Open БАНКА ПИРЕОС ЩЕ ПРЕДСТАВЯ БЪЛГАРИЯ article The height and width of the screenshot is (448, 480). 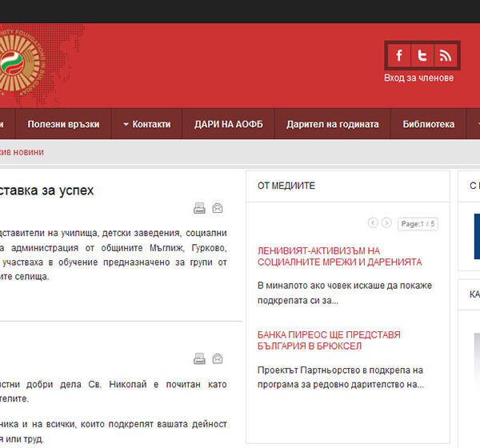point(329,340)
